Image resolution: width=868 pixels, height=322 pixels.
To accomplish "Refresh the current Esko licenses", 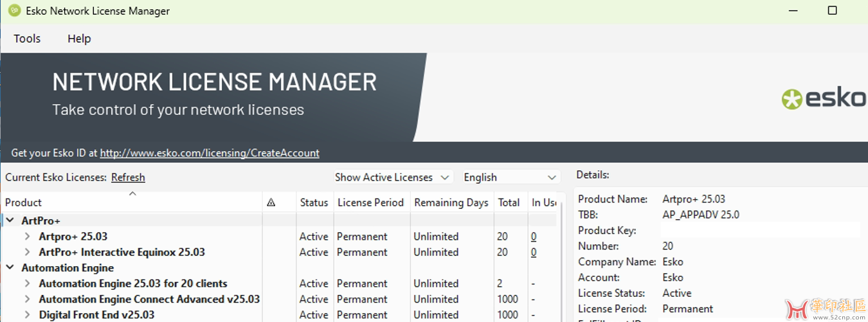I will point(128,177).
